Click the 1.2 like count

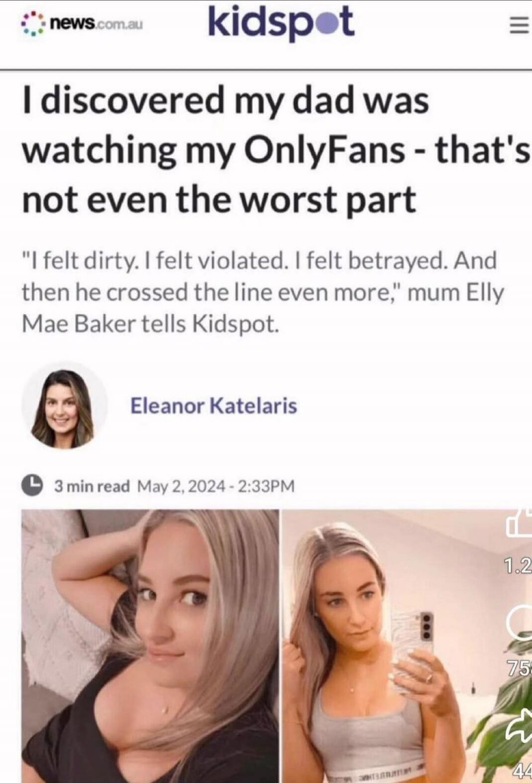click(518, 566)
